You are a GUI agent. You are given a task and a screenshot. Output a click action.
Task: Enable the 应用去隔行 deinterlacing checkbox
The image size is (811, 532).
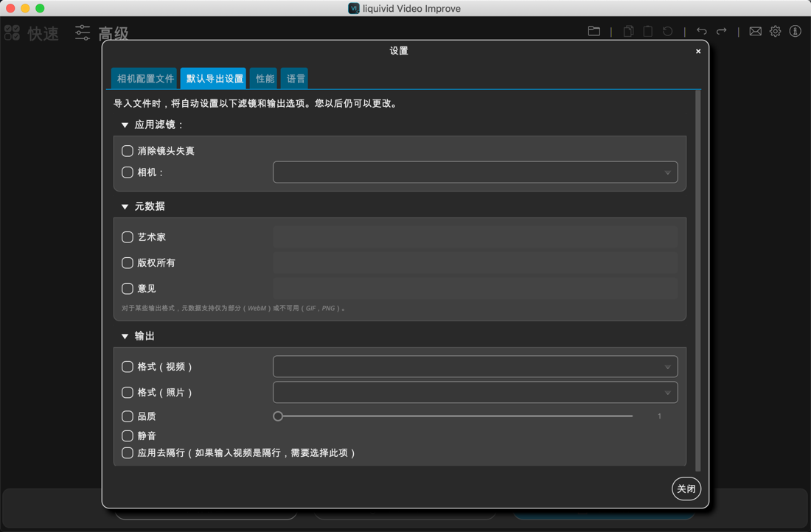point(127,453)
